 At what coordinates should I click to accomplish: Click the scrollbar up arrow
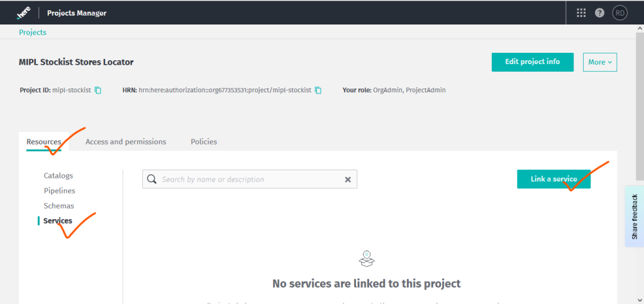(x=640, y=28)
